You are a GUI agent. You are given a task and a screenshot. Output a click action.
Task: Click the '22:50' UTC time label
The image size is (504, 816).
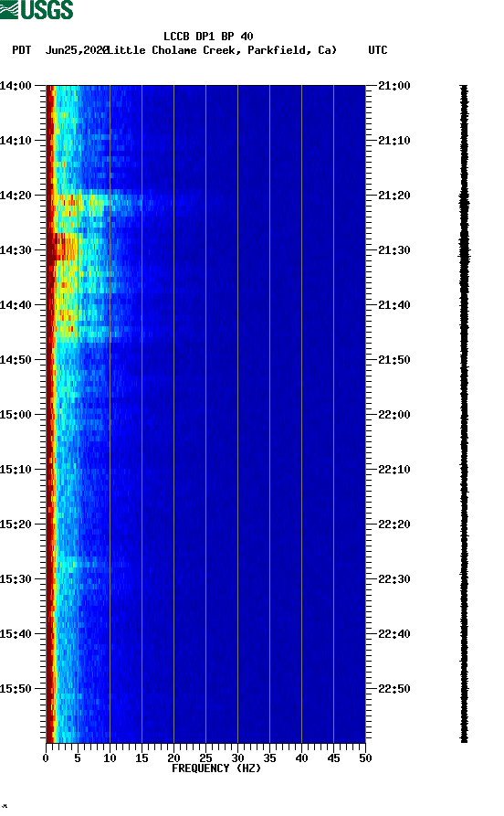pyautogui.click(x=394, y=688)
